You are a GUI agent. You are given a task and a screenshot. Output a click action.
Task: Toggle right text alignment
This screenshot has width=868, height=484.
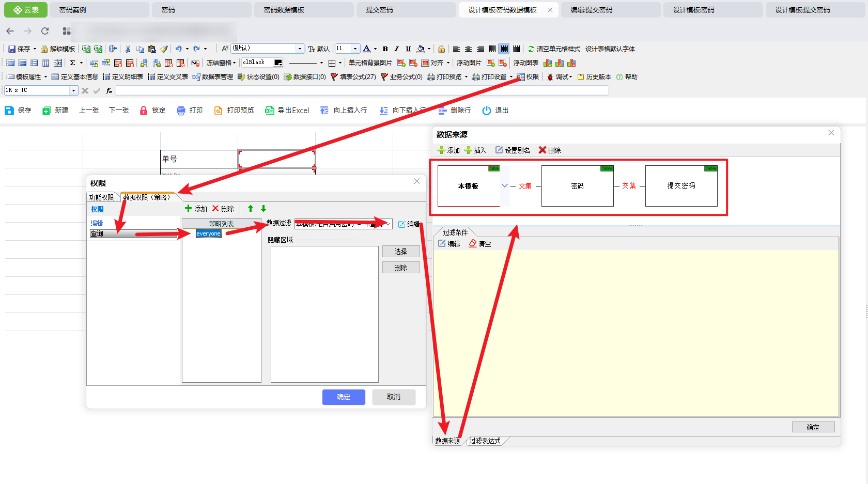481,49
